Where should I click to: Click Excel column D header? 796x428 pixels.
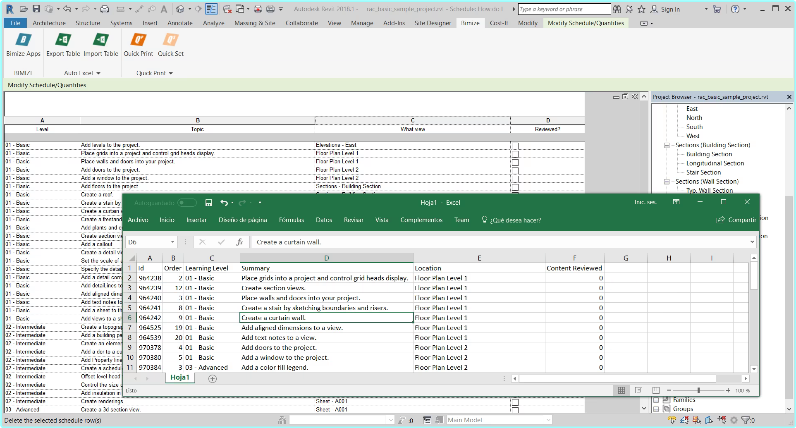tap(326, 258)
